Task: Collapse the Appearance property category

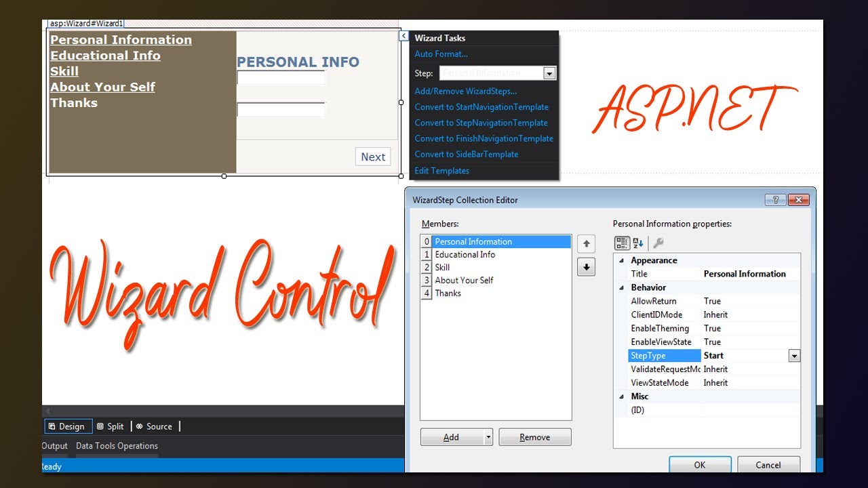Action: 623,260
